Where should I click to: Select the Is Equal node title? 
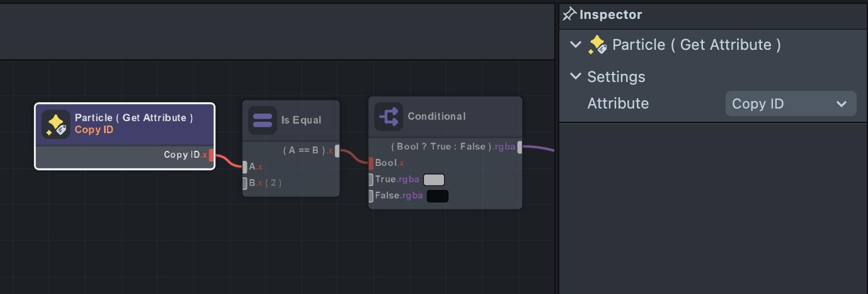pyautogui.click(x=301, y=120)
